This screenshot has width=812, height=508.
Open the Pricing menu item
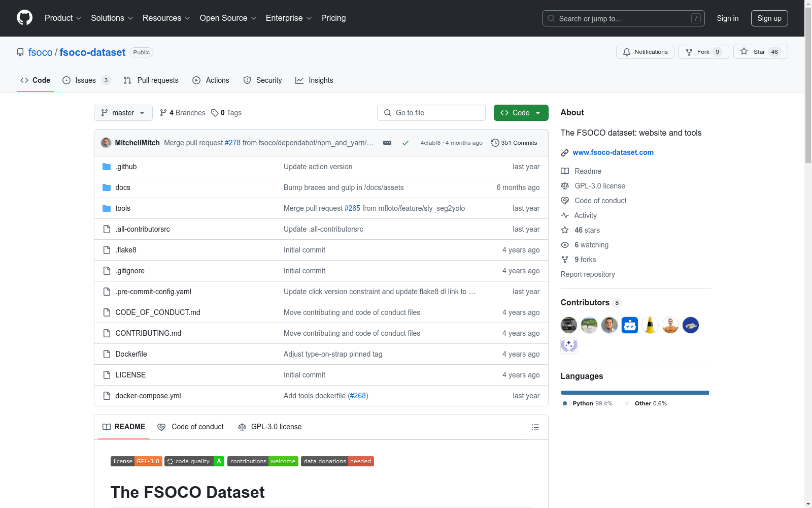(333, 18)
